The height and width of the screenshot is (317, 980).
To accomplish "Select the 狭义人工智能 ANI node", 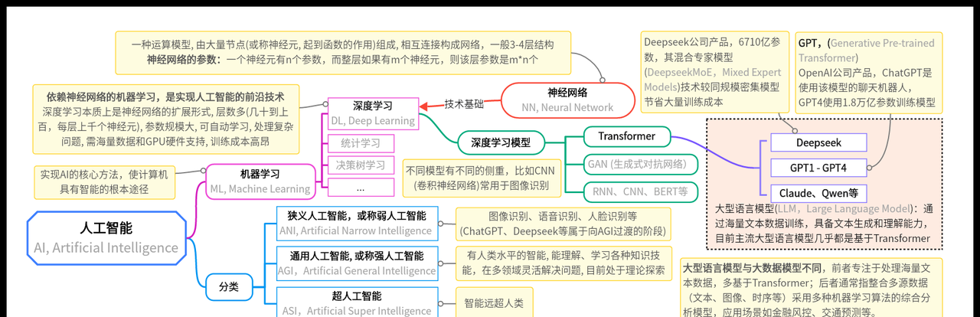I will click(356, 223).
